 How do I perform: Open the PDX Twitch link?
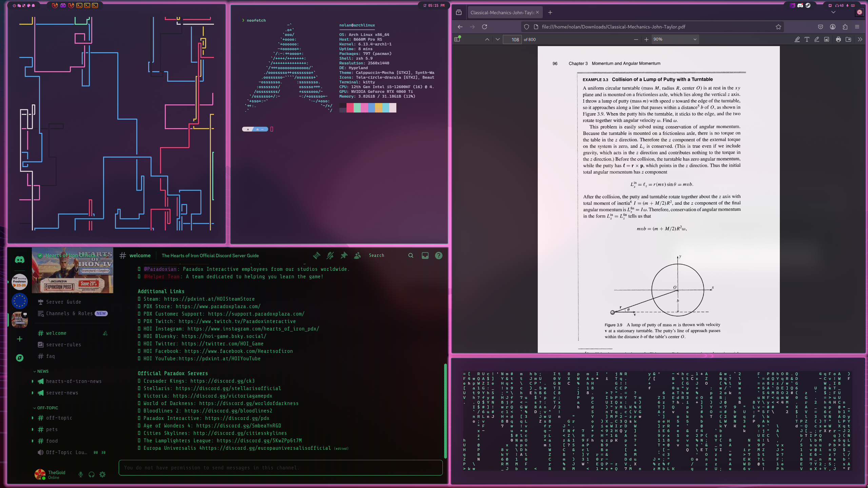(237, 321)
